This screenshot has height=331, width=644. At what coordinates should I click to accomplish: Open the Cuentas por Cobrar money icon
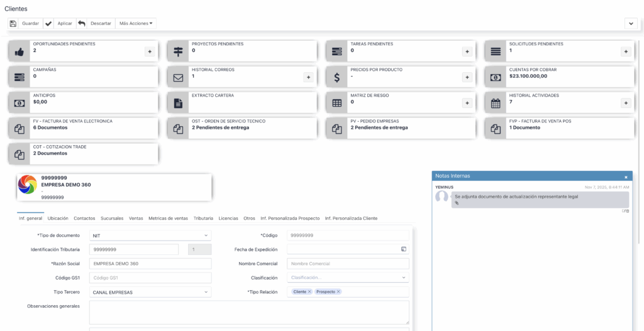(x=496, y=78)
